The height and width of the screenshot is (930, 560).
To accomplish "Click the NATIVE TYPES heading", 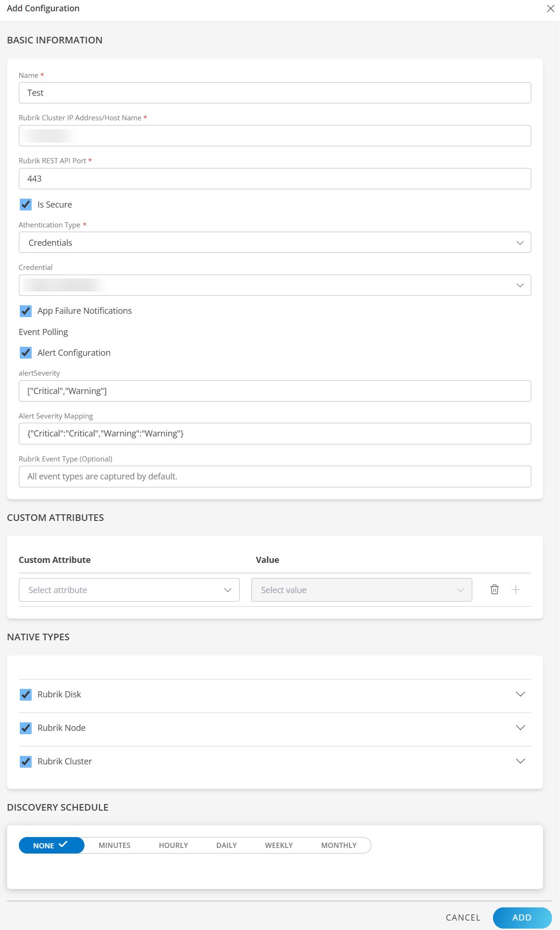I will pyautogui.click(x=38, y=637).
